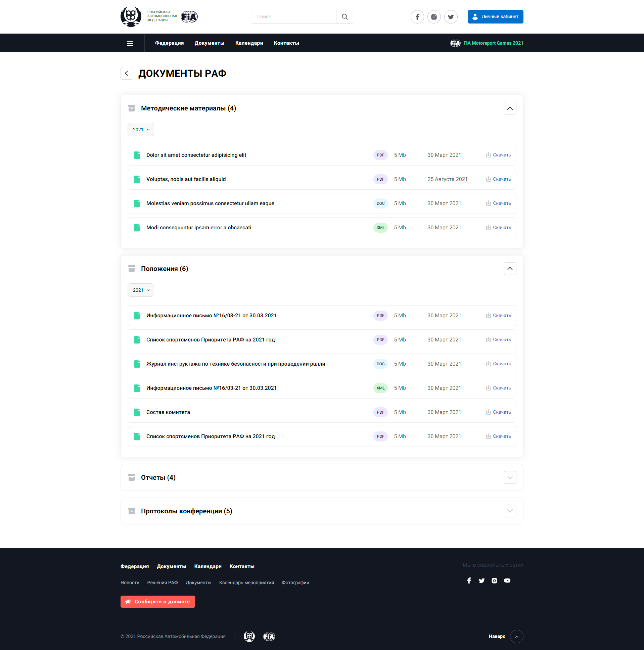The height and width of the screenshot is (650, 644).
Task: Download Состав комитета document
Action: (x=498, y=412)
